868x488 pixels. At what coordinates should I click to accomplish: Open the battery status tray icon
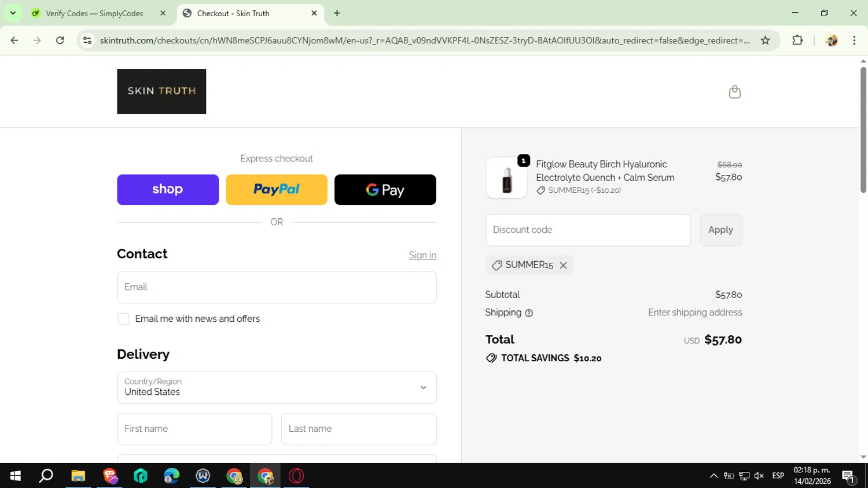point(729,476)
